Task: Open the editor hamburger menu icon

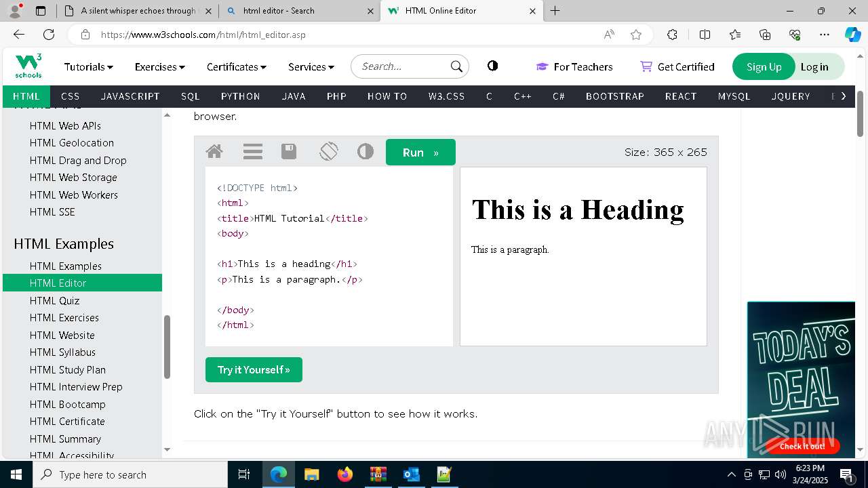Action: (253, 152)
